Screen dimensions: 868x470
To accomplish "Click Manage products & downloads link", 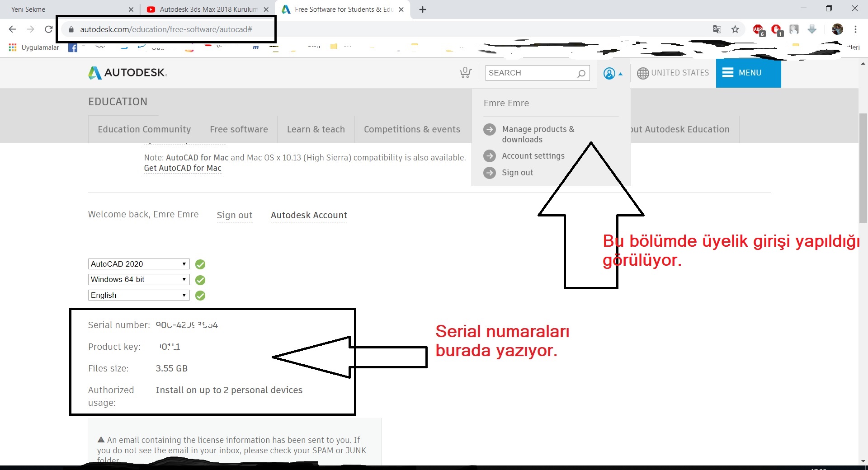I will click(x=538, y=134).
